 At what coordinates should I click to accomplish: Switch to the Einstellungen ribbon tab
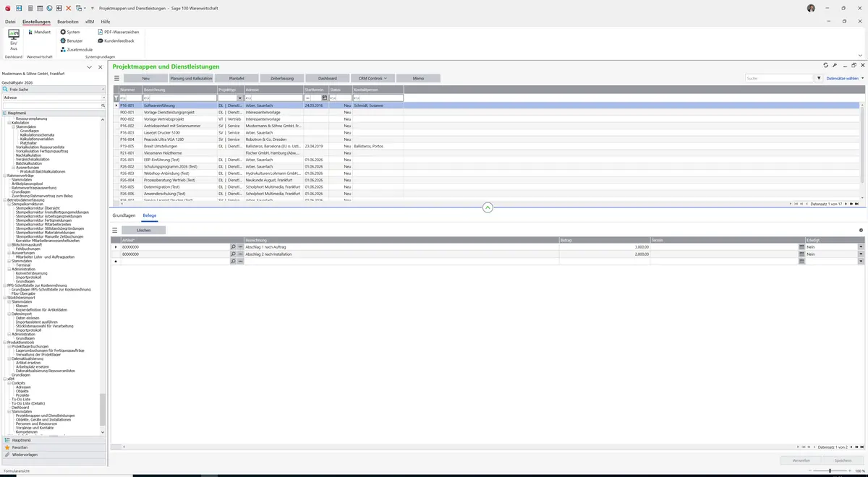click(x=36, y=22)
